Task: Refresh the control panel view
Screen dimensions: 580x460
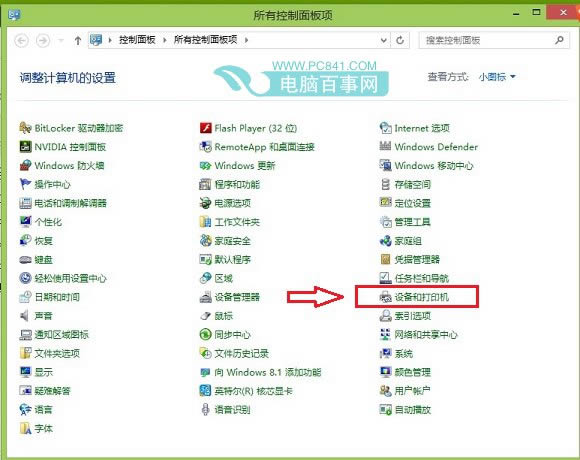Action: coord(400,40)
